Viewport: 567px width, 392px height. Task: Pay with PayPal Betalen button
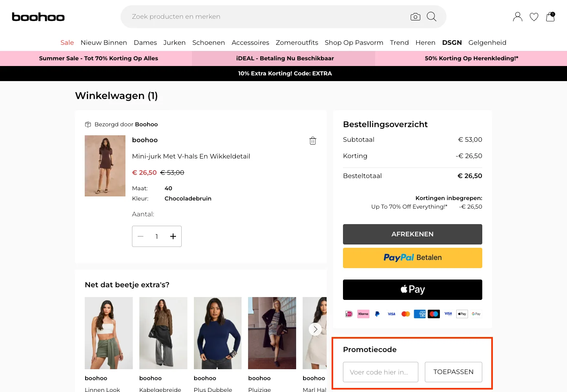tap(413, 258)
